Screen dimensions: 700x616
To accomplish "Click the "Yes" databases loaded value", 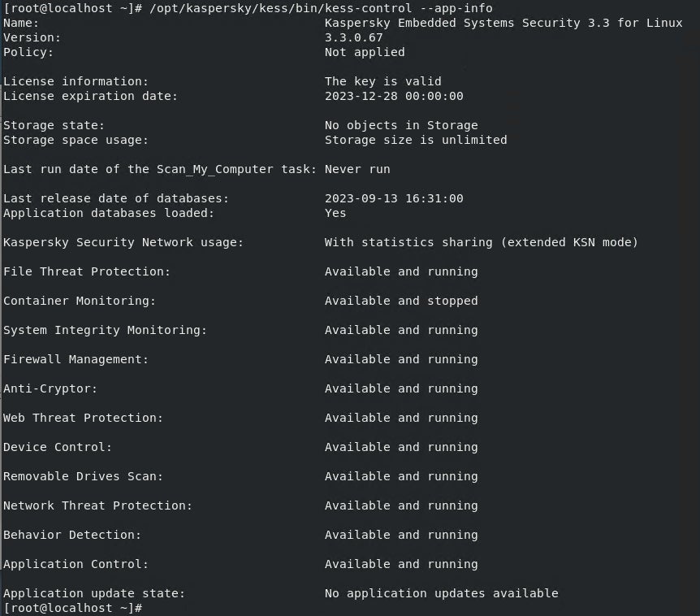I will [x=335, y=213].
